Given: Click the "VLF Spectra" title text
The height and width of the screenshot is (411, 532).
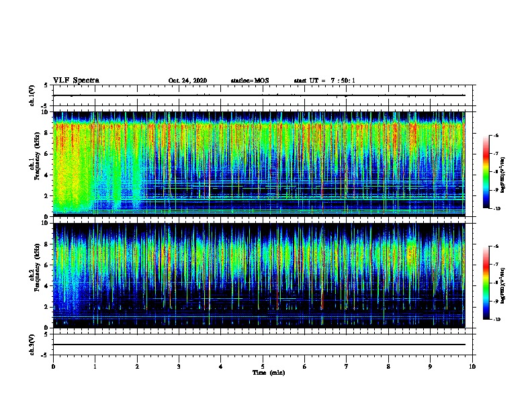Looking at the screenshot, I should coord(76,80).
